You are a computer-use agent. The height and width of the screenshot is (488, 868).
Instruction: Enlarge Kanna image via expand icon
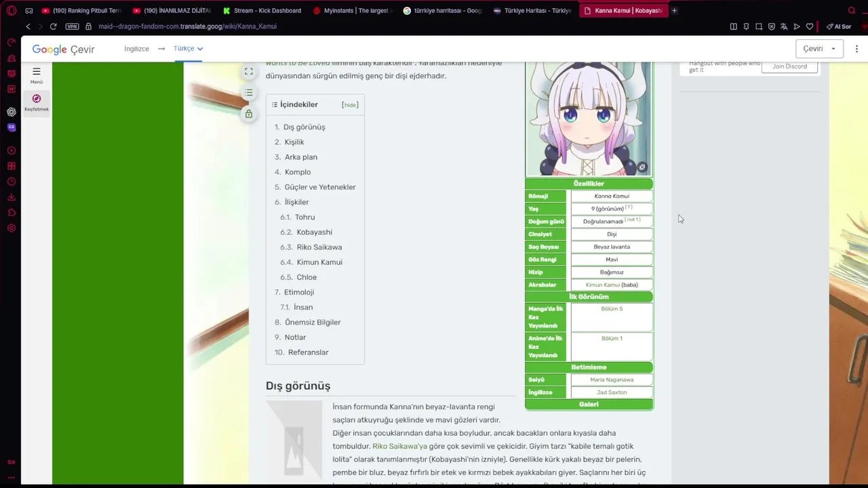pyautogui.click(x=642, y=167)
